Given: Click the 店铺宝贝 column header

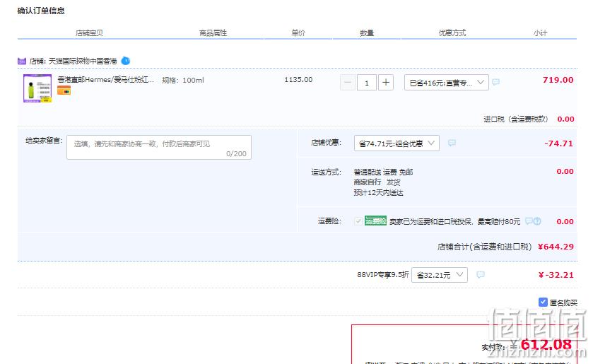Looking at the screenshot, I should (89, 33).
